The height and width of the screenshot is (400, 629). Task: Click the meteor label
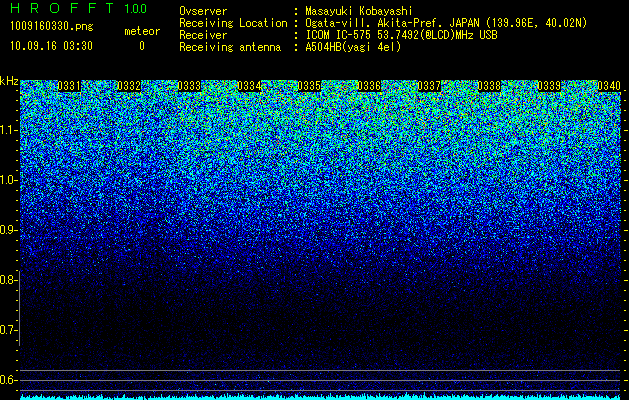[x=142, y=31]
